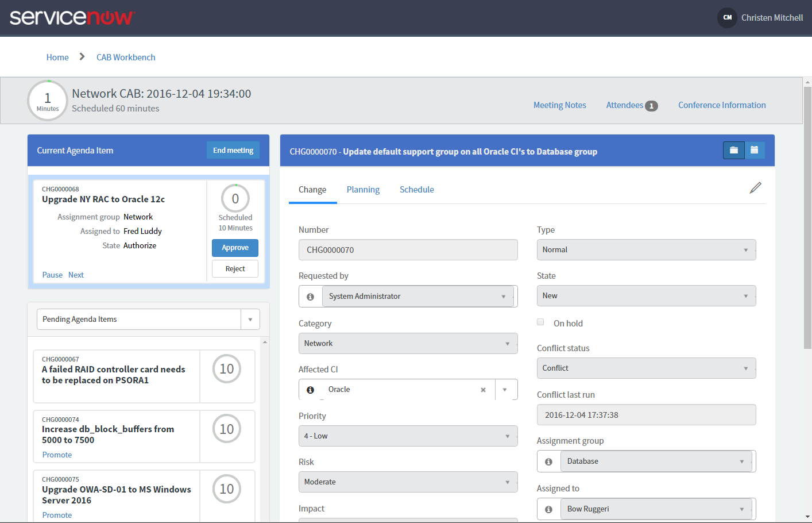Click the ServiceNow logo

pos(72,17)
